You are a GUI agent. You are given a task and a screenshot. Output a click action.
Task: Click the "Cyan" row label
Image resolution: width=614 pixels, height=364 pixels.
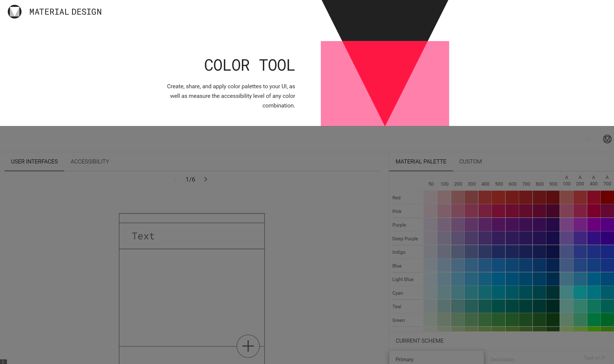pyautogui.click(x=397, y=293)
